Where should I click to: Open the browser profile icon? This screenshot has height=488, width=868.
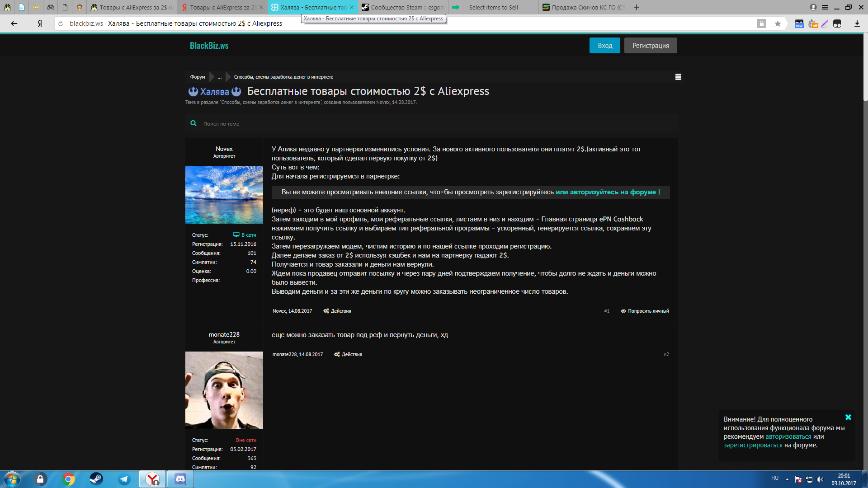[813, 7]
